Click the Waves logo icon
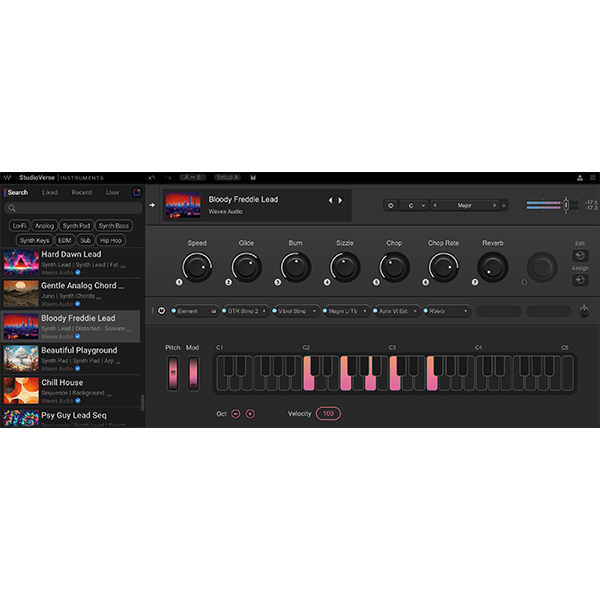Screen dimensions: 600x600 click(7, 178)
